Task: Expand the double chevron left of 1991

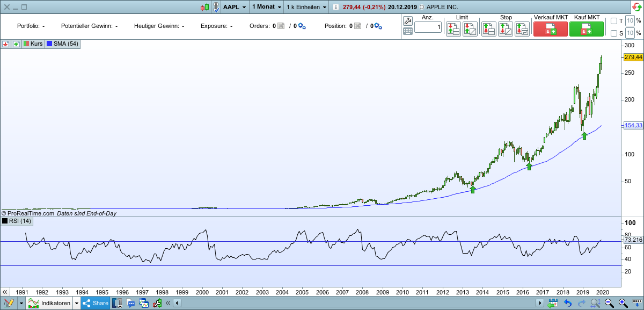Action: 5,292
